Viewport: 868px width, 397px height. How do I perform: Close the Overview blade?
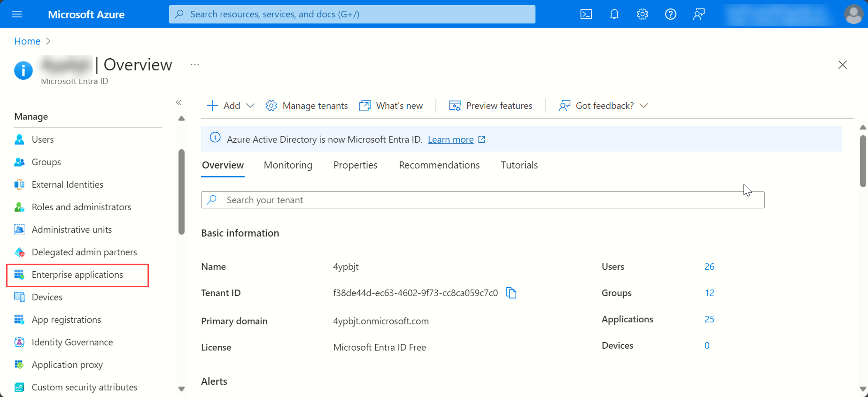coord(842,65)
